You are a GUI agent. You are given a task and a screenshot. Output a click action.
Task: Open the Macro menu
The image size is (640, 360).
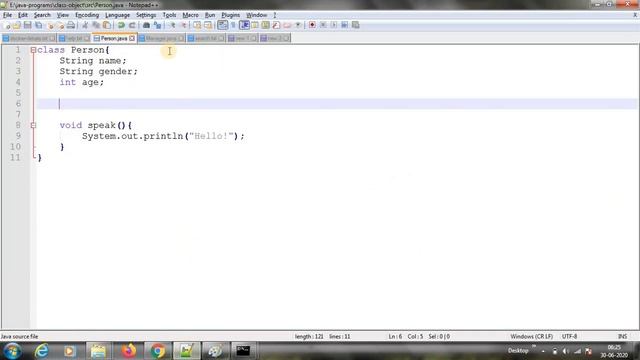click(190, 15)
